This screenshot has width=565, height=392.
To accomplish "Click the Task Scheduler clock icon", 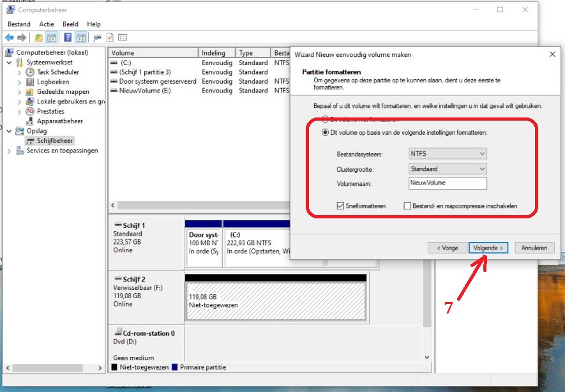I will pos(31,72).
